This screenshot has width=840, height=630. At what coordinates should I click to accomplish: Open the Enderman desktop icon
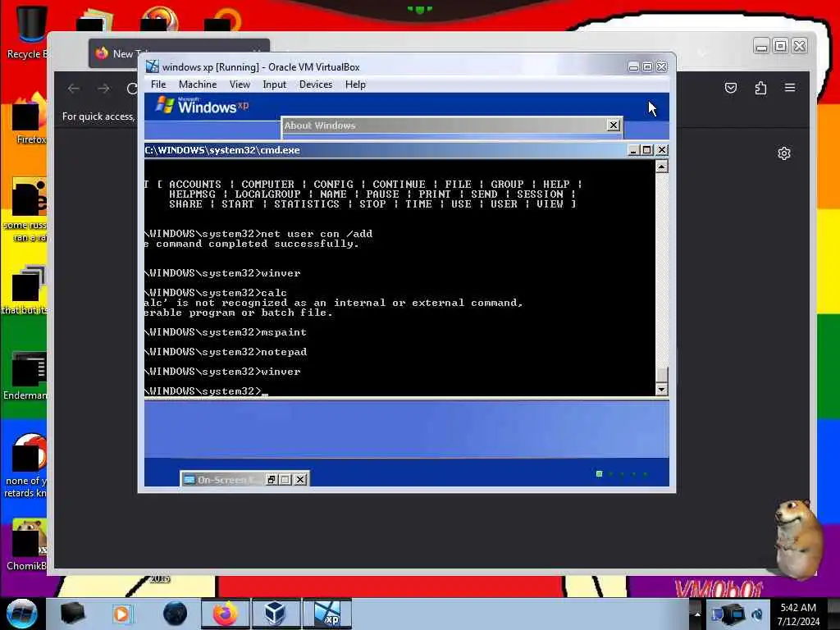25,376
